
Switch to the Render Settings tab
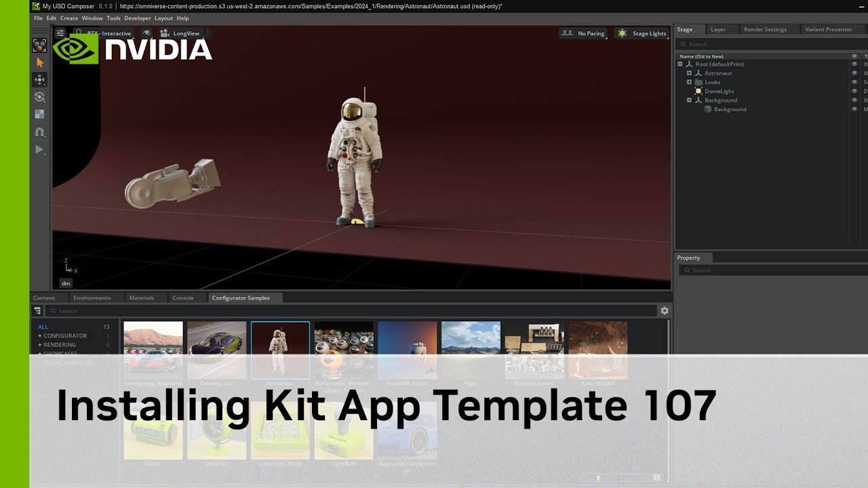coord(768,29)
